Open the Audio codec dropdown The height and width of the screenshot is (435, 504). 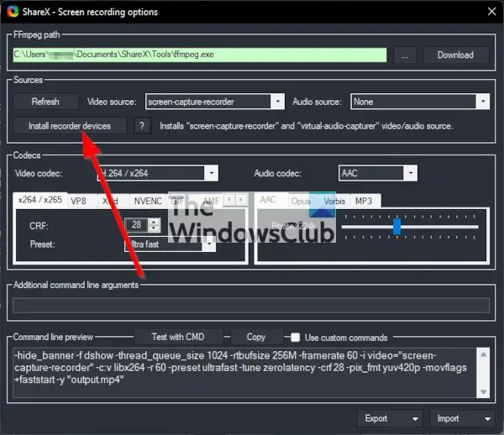(x=410, y=173)
